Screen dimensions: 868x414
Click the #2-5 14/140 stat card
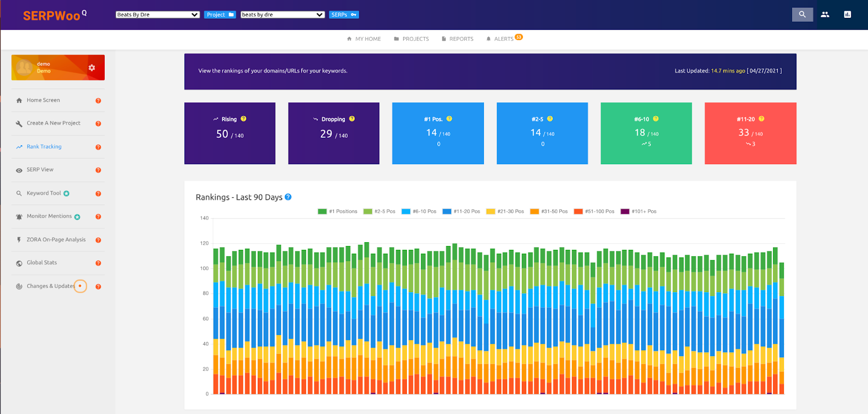tap(542, 133)
